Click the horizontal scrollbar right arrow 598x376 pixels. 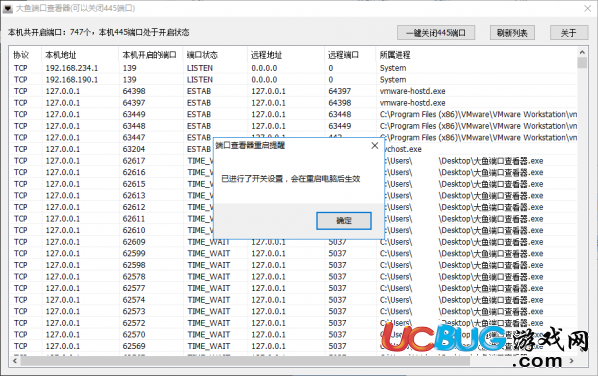(x=571, y=361)
